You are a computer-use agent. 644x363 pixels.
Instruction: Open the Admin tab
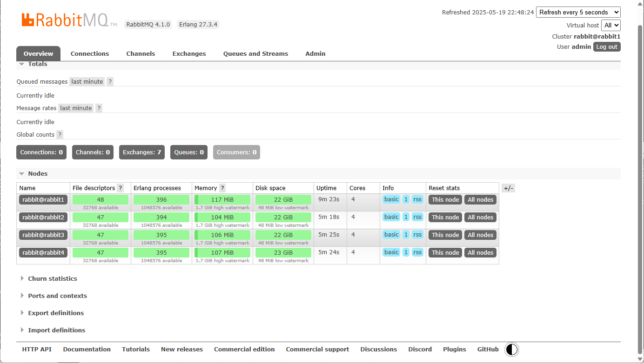pos(315,53)
